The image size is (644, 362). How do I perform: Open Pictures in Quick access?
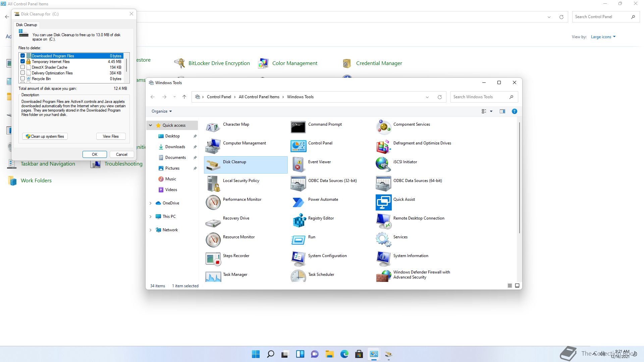pos(172,168)
